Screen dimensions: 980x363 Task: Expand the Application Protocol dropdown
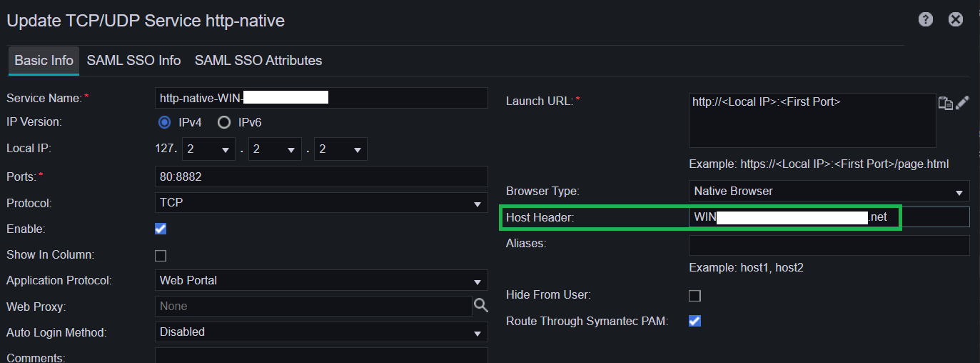pos(321,280)
